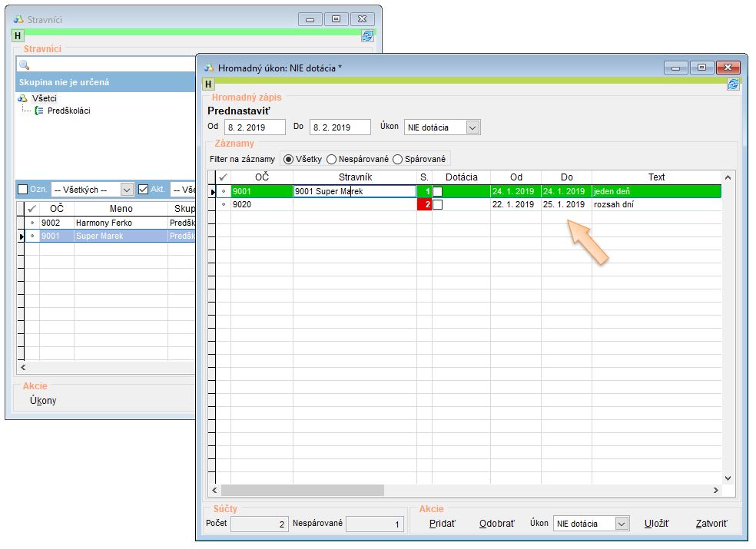Click the refresh icon in Hromadný úkon window
Viewport: 756px width, 549px height.
tap(733, 84)
